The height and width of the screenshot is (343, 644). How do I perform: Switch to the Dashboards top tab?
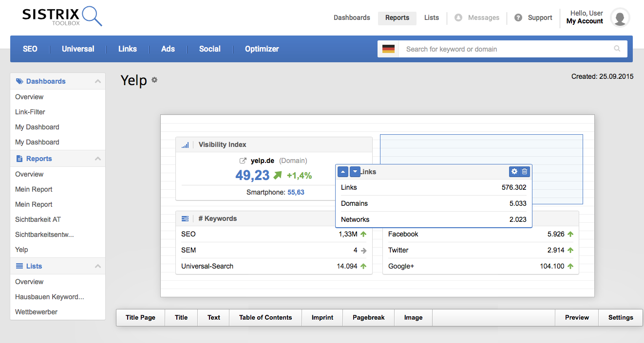[x=352, y=18]
